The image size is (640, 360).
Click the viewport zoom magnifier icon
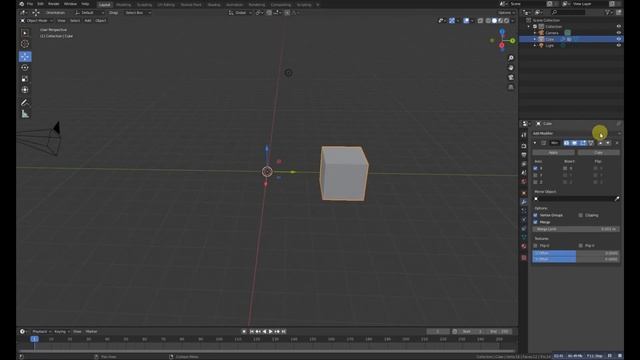pos(511,58)
